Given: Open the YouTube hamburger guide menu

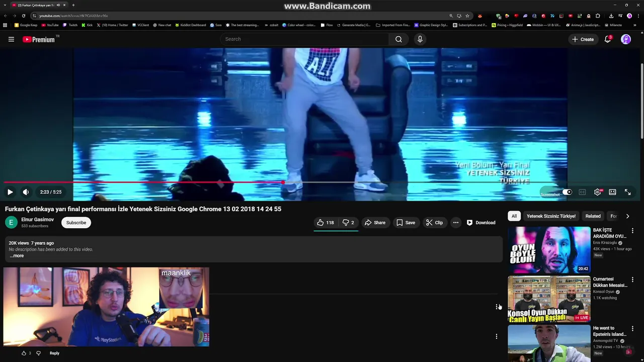Looking at the screenshot, I should [11, 39].
